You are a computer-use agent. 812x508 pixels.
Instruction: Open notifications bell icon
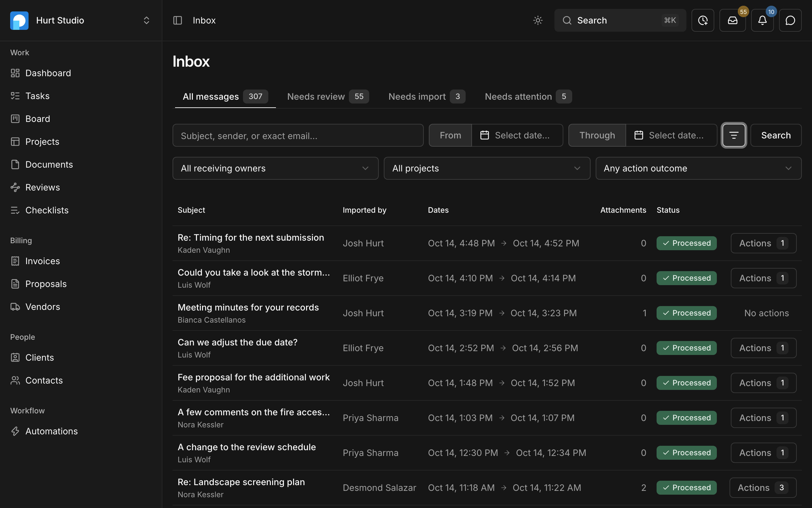(x=762, y=21)
